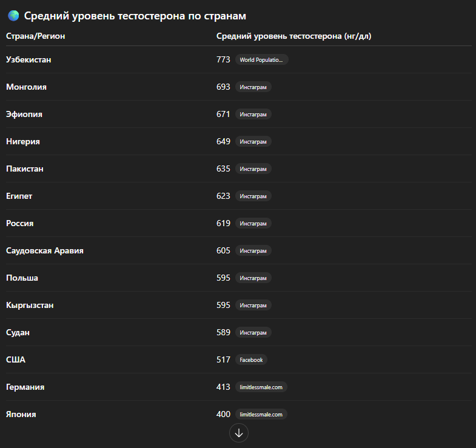Open the Инстаграм source chip for Монголия
Image resolution: width=476 pixels, height=448 pixels.
pos(253,87)
